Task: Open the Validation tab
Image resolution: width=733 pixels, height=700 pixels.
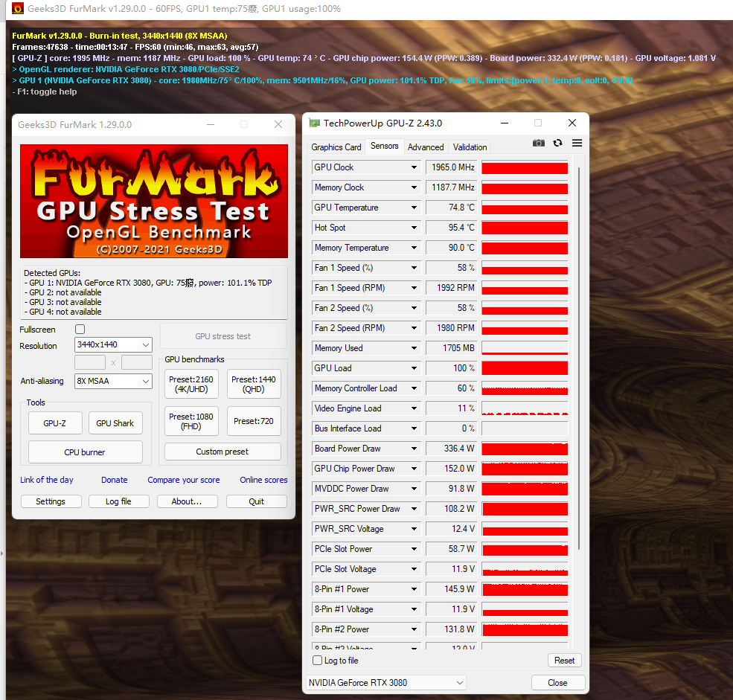Action: 470,147
